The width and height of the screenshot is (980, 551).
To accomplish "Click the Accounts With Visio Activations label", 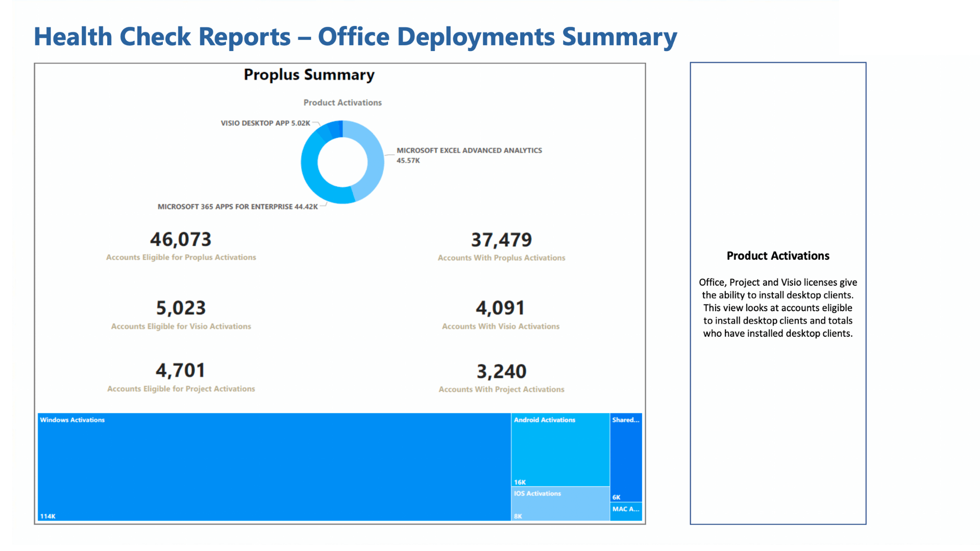I will (x=501, y=326).
